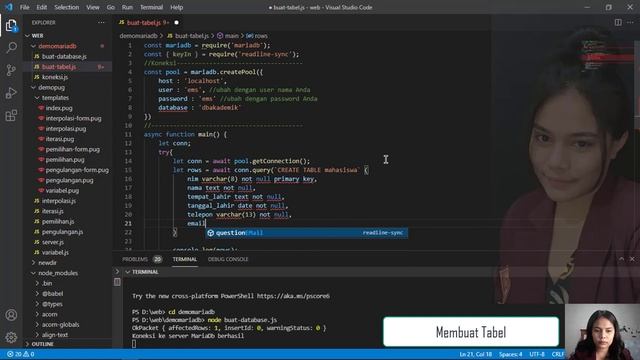
Task: Open the Manage gear icon
Action: (11, 337)
